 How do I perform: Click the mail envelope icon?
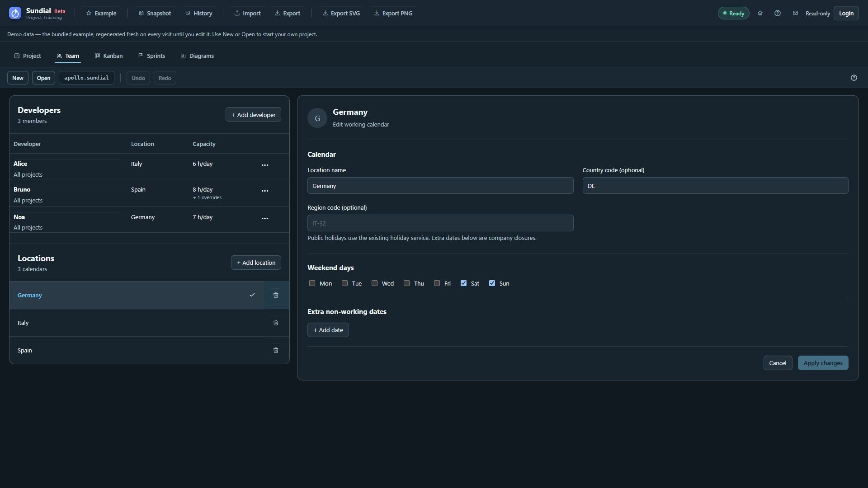coord(795,13)
